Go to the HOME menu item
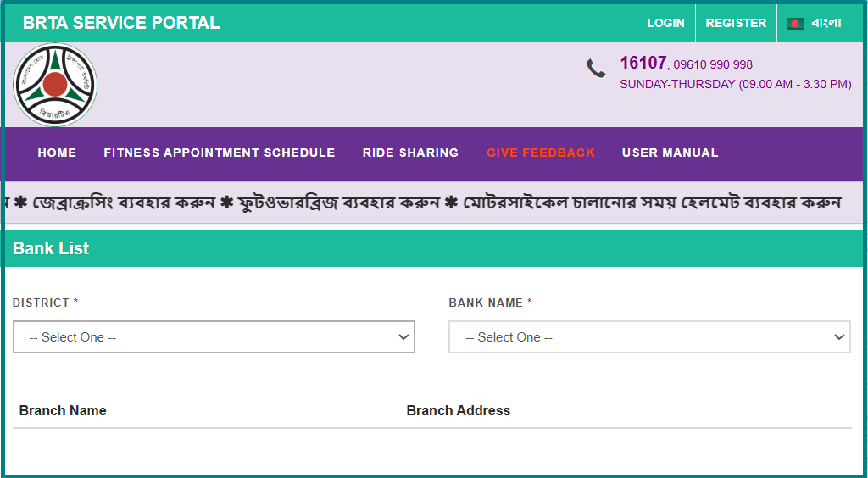Screen dimensions: 868x478 tap(57, 153)
